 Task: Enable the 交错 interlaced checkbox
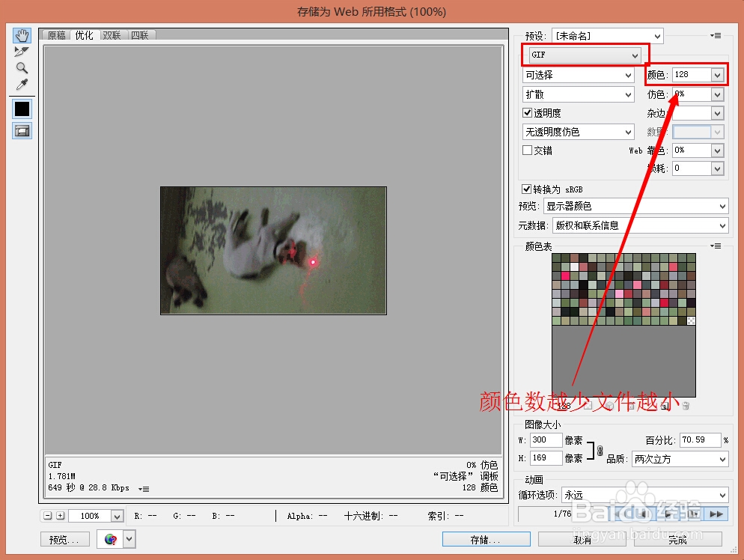[527, 150]
